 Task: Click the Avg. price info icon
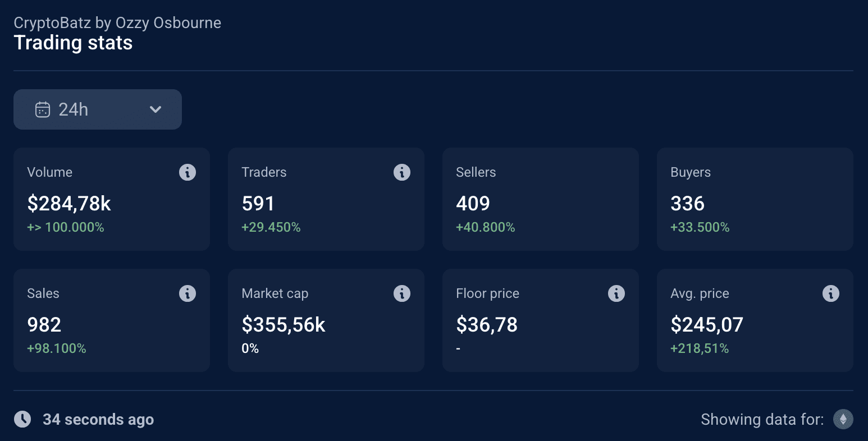(x=831, y=293)
